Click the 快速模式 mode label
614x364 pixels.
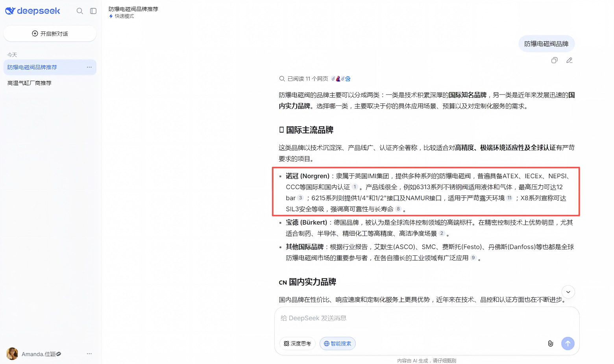tap(121, 16)
